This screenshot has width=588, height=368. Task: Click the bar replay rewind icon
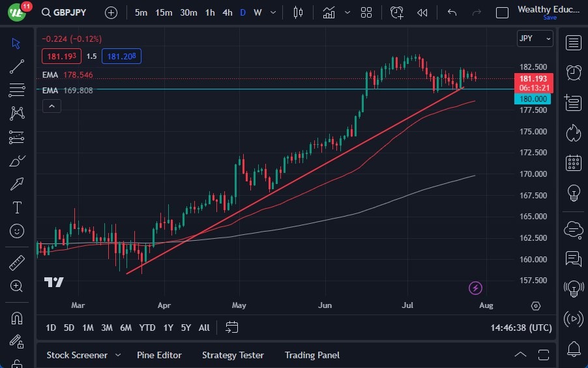(x=422, y=12)
